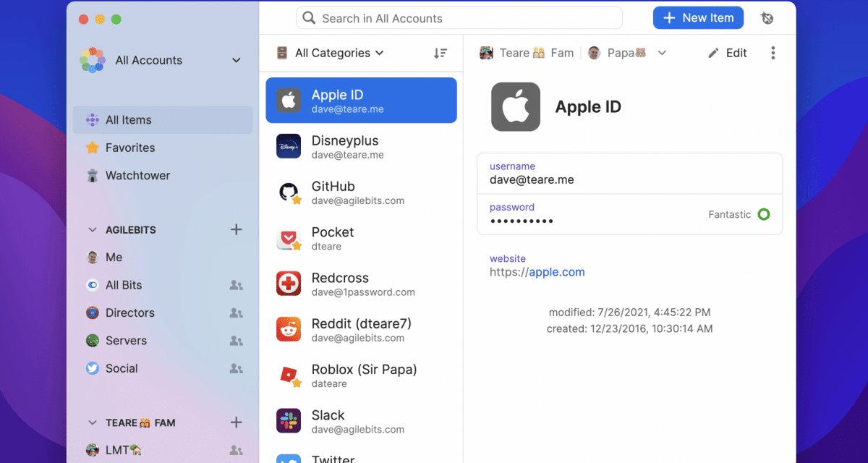868x463 pixels.
Task: Select the Slack list entry
Action: click(361, 421)
